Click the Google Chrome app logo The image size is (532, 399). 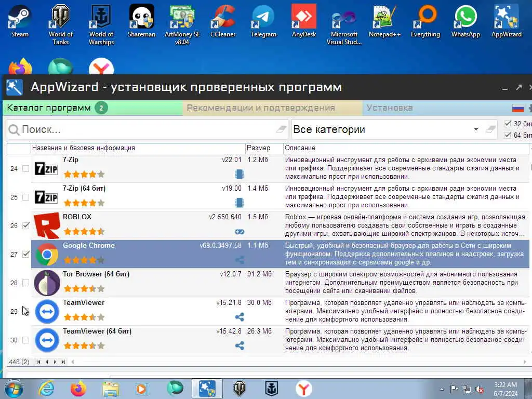[47, 254]
